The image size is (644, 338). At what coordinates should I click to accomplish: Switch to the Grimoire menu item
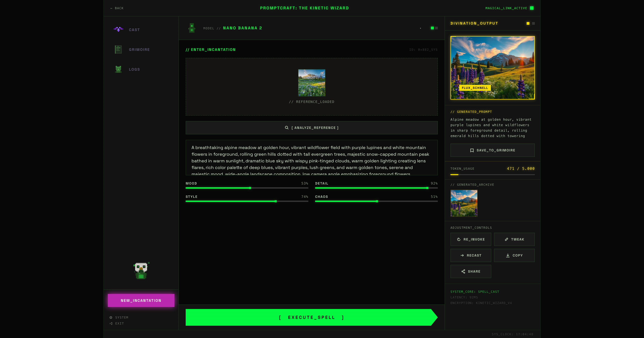coord(139,50)
